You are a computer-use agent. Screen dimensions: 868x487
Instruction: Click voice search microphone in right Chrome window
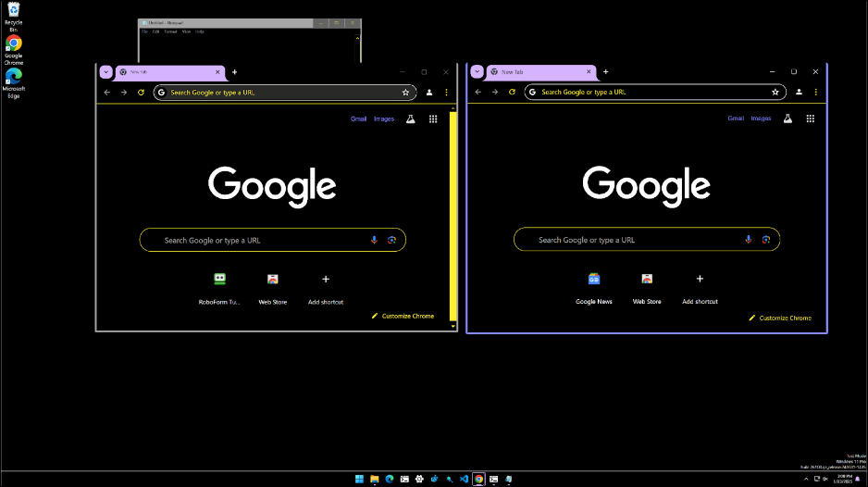749,240
